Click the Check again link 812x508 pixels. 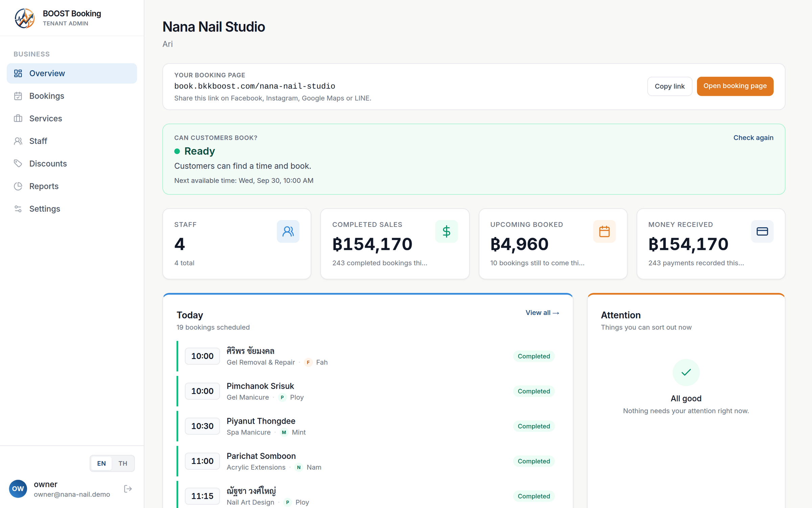point(753,137)
